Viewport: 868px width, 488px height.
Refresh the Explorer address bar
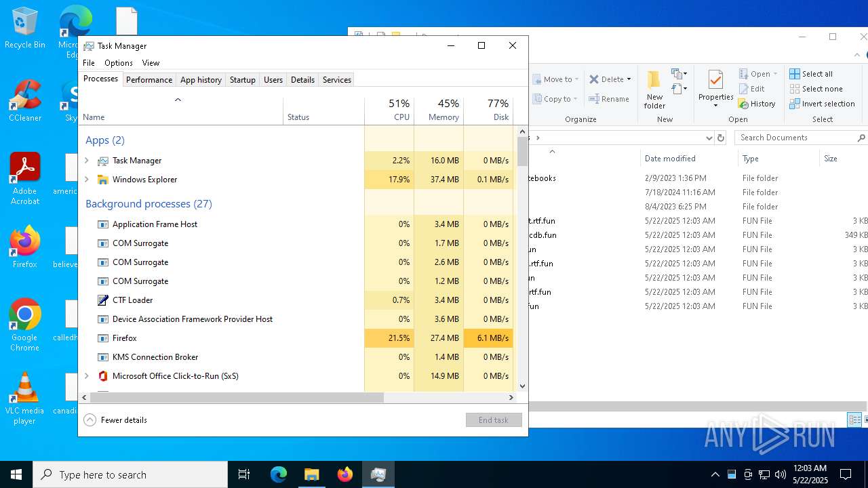tap(721, 138)
